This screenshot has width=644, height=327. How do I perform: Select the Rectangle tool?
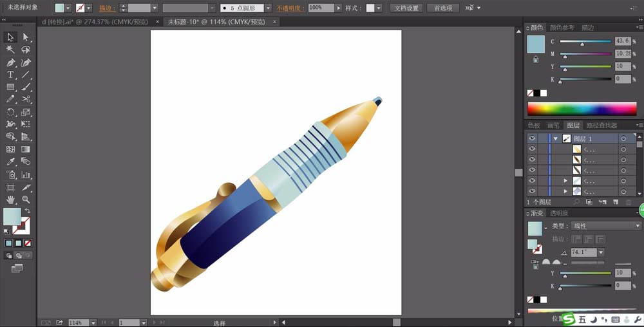coord(10,87)
